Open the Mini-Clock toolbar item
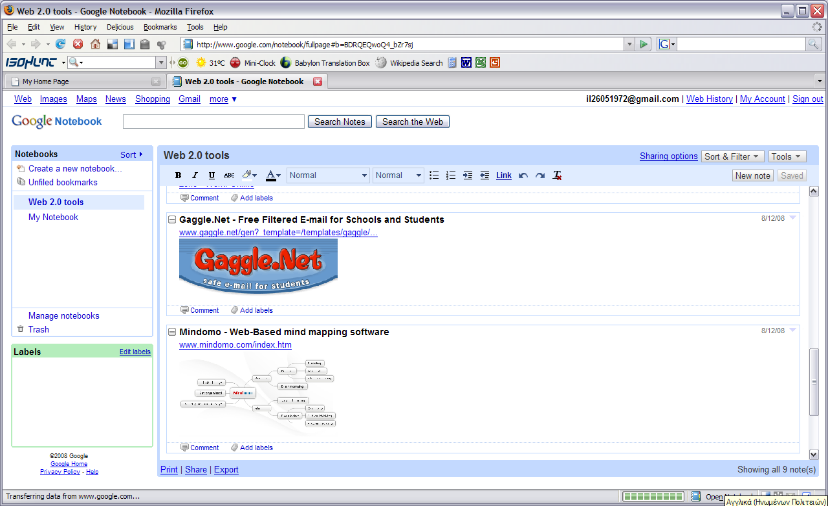The height and width of the screenshot is (506, 828). [x=253, y=63]
